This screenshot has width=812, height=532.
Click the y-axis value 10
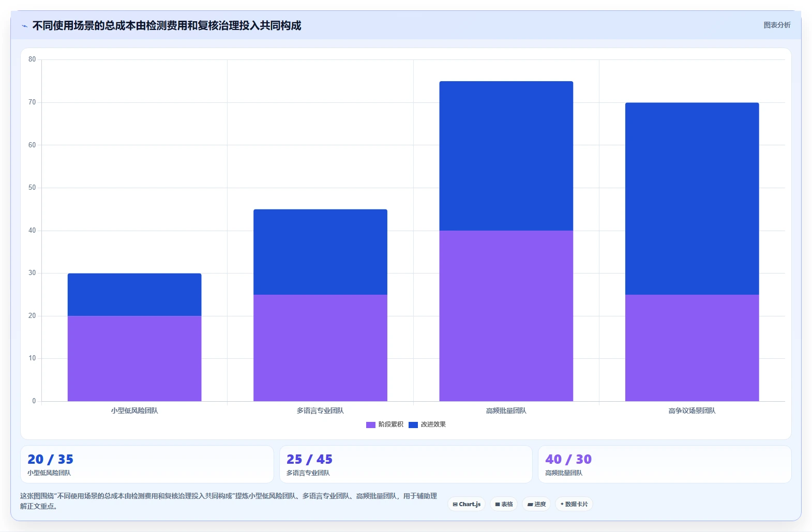tap(32, 358)
